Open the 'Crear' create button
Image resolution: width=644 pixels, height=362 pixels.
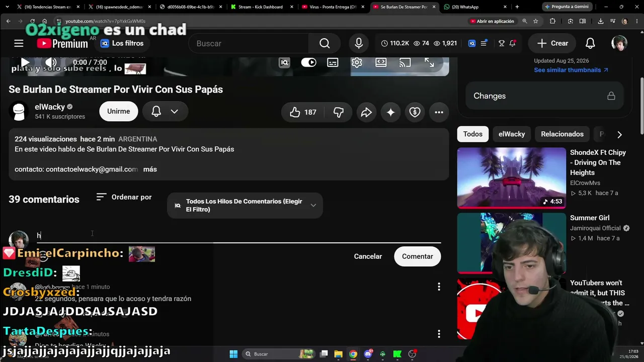pyautogui.click(x=552, y=43)
